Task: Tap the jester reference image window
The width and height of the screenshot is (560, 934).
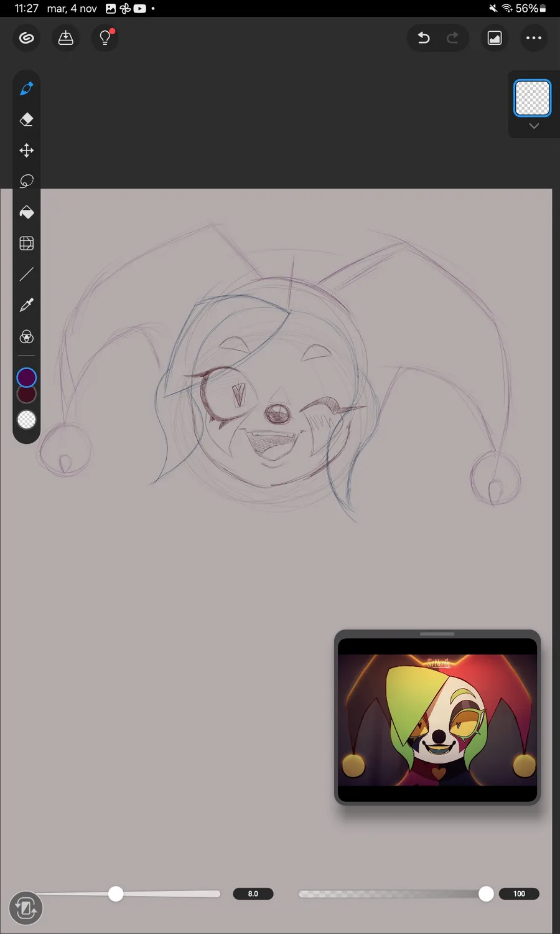Action: (x=437, y=719)
